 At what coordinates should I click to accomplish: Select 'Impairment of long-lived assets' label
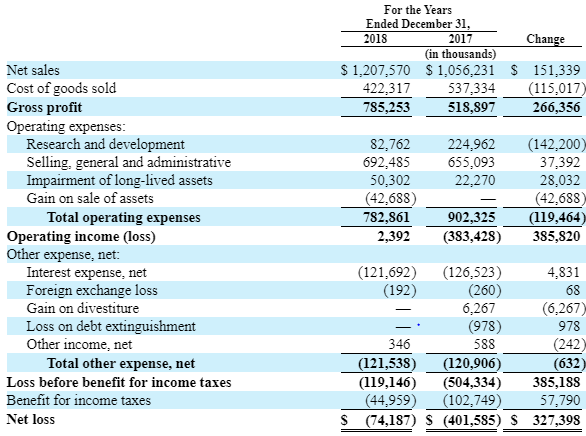pyautogui.click(x=119, y=180)
